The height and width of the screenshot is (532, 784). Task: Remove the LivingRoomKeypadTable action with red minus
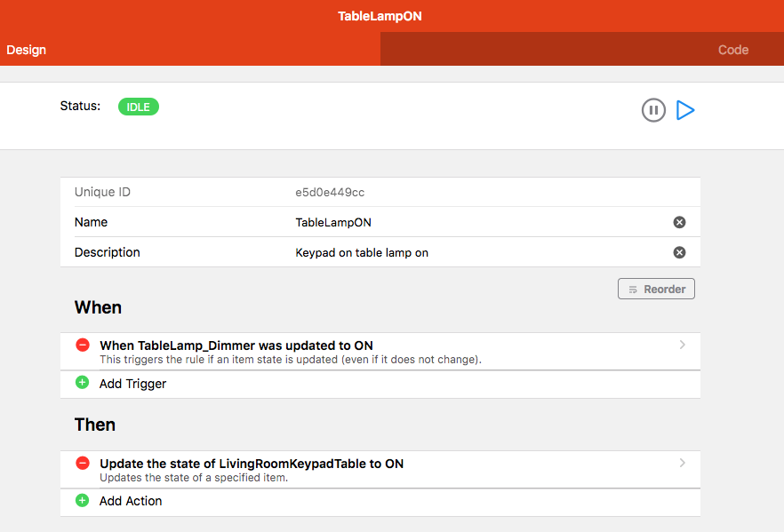(x=83, y=463)
